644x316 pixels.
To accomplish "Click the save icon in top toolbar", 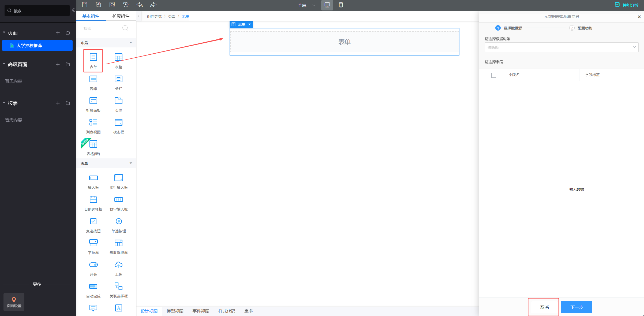I will 85,5.
